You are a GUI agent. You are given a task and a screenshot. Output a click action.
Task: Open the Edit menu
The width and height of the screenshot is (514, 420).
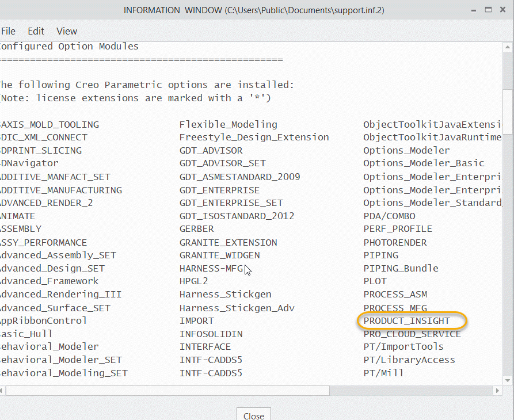(35, 31)
